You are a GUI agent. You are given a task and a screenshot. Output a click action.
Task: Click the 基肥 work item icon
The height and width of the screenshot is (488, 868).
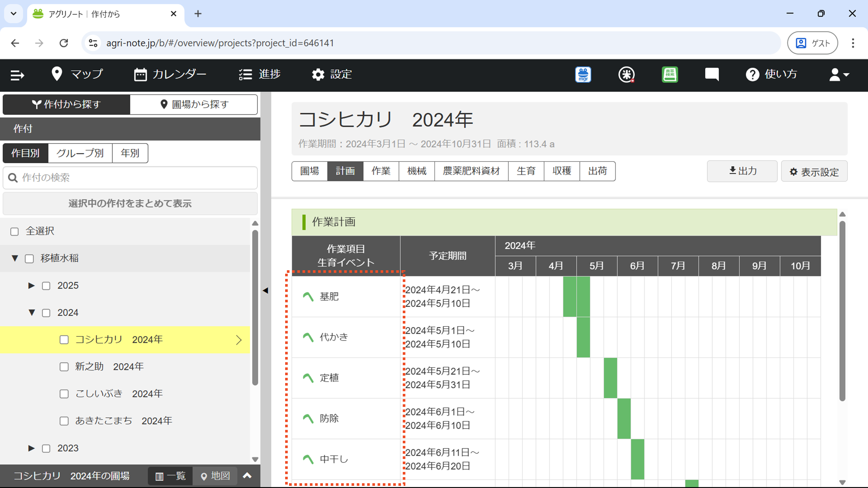(x=308, y=297)
